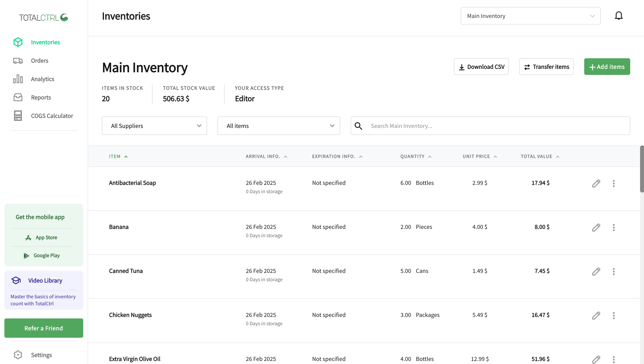644x364 pixels.
Task: Open the kebab menu on Canned Tuna row
Action: pyautogui.click(x=614, y=272)
